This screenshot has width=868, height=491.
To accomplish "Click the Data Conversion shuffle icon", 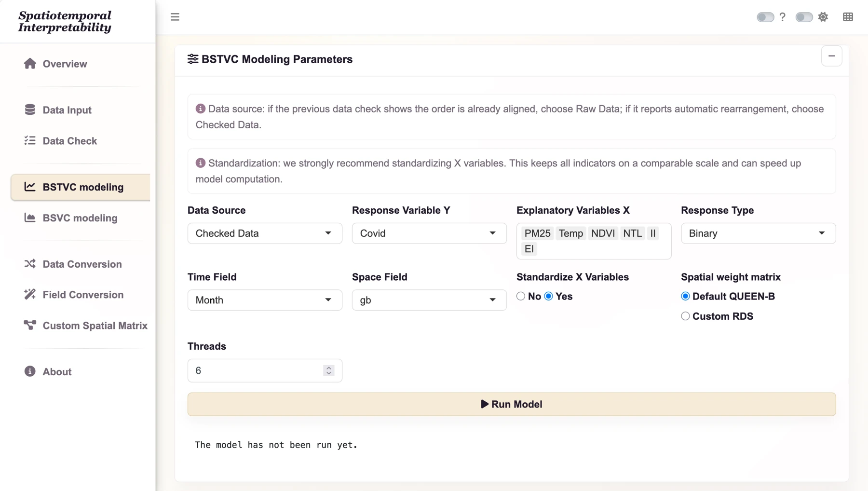I will point(30,264).
